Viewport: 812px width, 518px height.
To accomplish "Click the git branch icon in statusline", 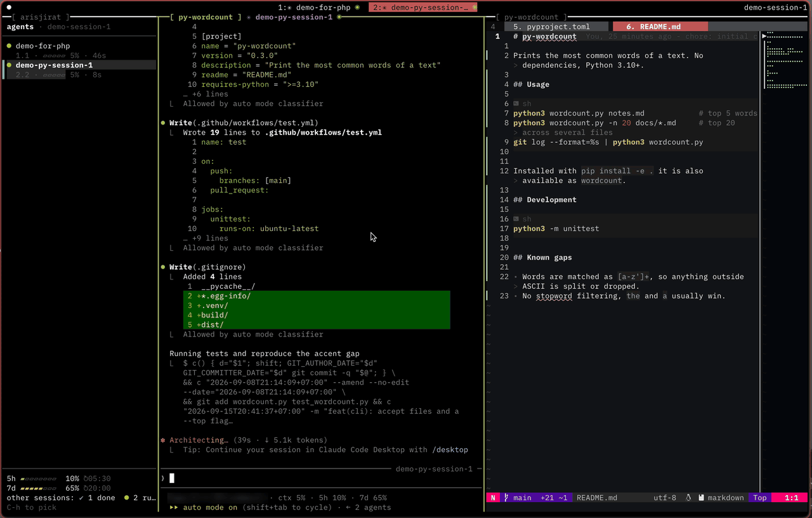I will pos(506,498).
